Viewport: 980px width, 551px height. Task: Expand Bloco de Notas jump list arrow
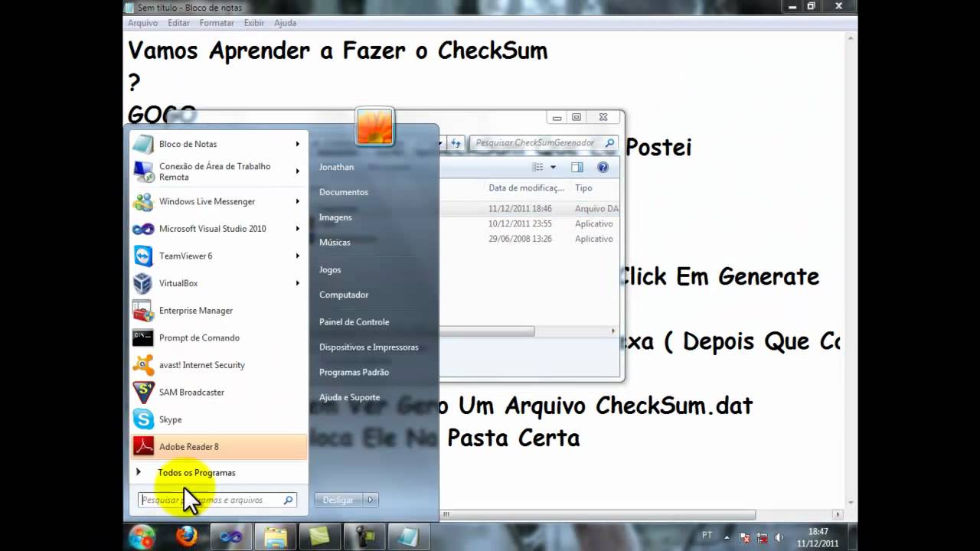(x=298, y=144)
